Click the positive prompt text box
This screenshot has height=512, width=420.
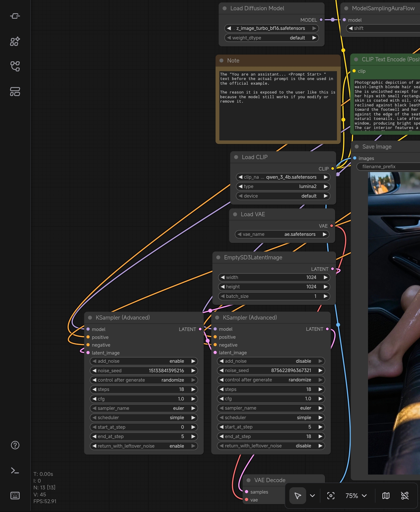(387, 105)
